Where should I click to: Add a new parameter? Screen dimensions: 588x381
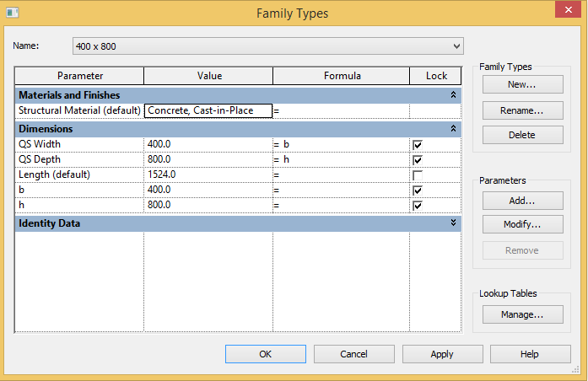tap(523, 201)
